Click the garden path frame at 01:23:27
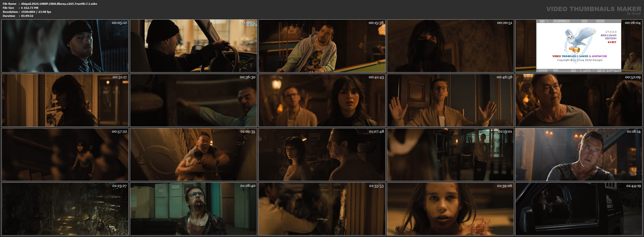Screen dimensions: 644x237 point(65,209)
